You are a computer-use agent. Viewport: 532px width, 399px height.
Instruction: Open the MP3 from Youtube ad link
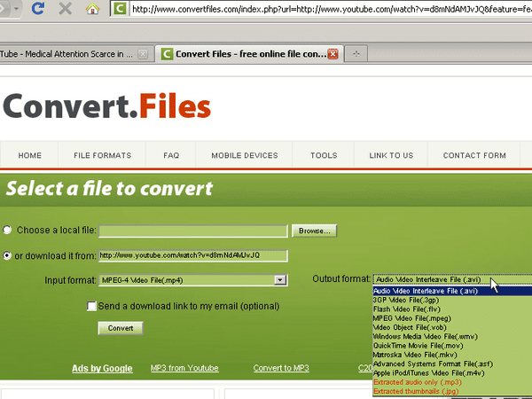pyautogui.click(x=184, y=368)
